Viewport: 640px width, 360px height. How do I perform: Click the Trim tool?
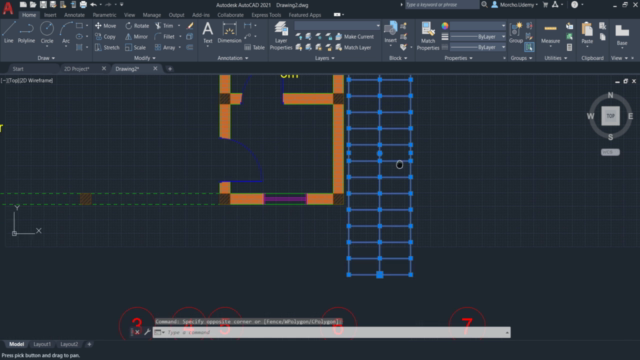164,26
